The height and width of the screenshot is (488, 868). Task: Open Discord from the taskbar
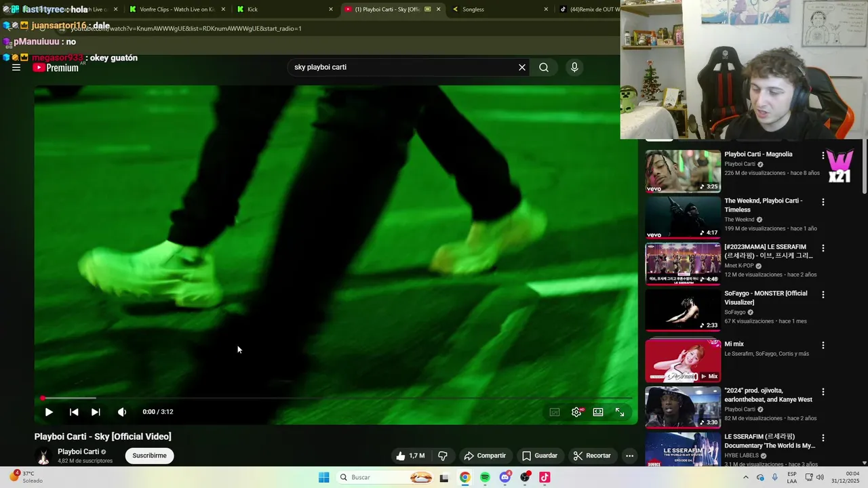(505, 477)
